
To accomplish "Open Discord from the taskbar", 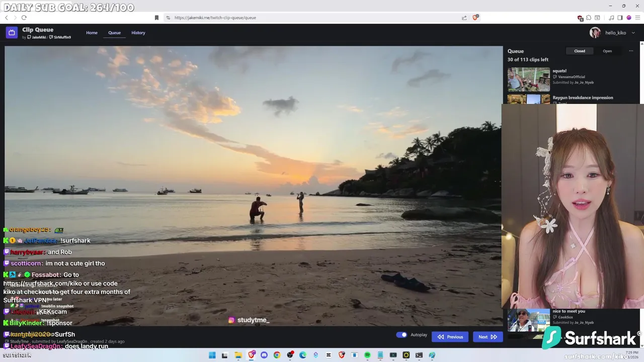I will coord(264,355).
